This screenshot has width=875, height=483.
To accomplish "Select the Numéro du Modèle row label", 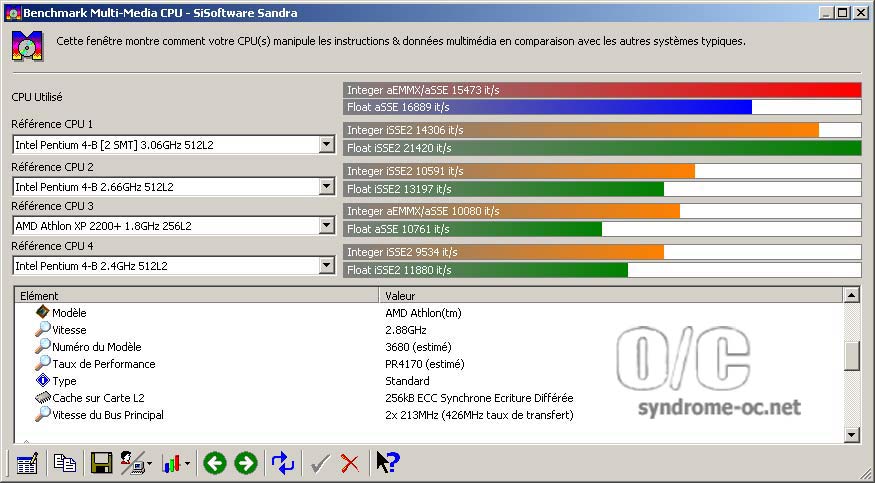I will click(97, 347).
